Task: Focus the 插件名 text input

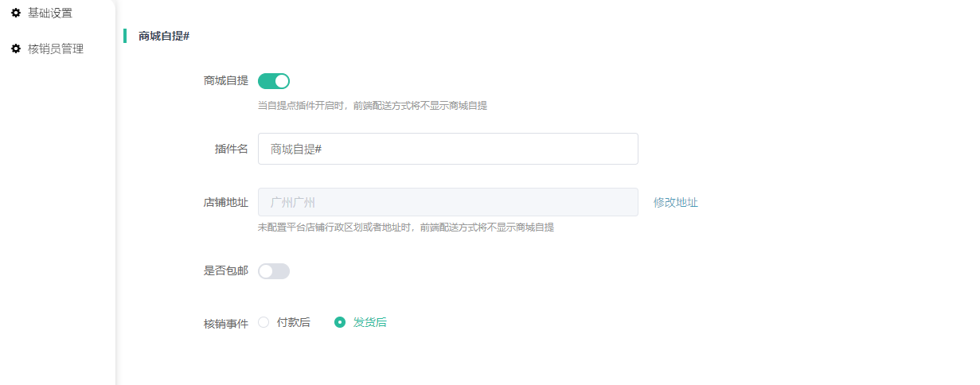Action: tap(447, 149)
